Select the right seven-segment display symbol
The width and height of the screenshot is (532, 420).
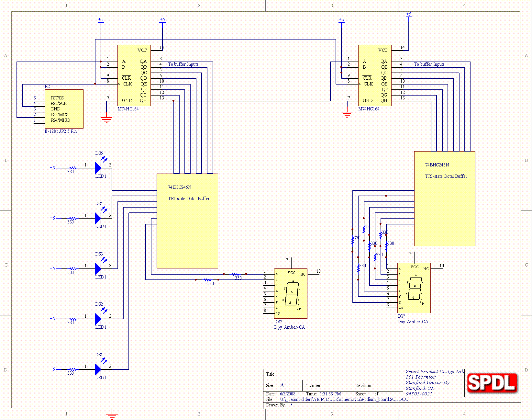pyautogui.click(x=414, y=288)
